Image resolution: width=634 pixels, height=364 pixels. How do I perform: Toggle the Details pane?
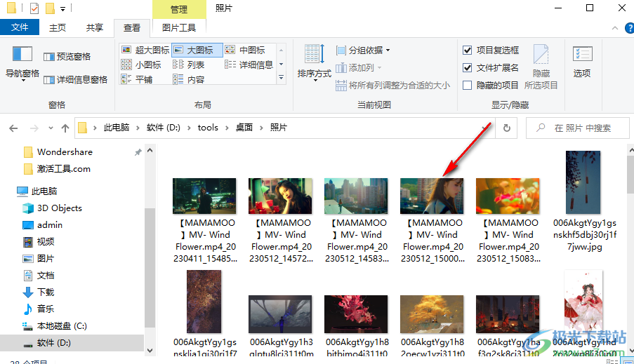76,79
